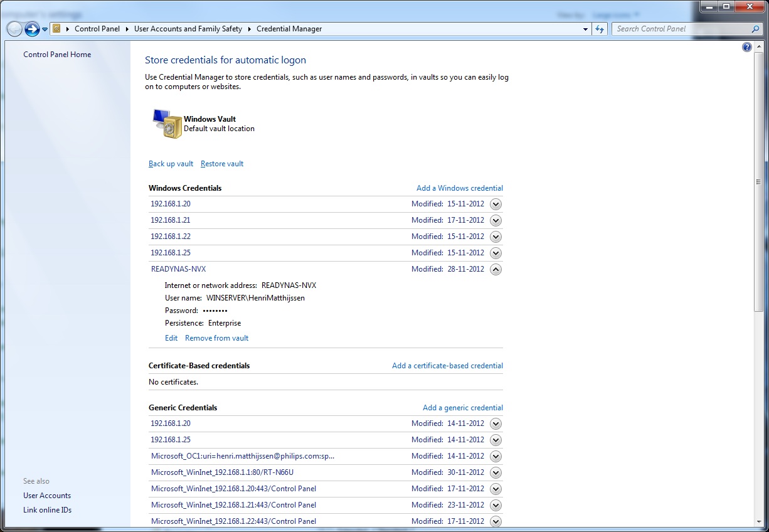The width and height of the screenshot is (769, 532).
Task: Click Control Panel breadcrumb segment
Action: click(97, 29)
